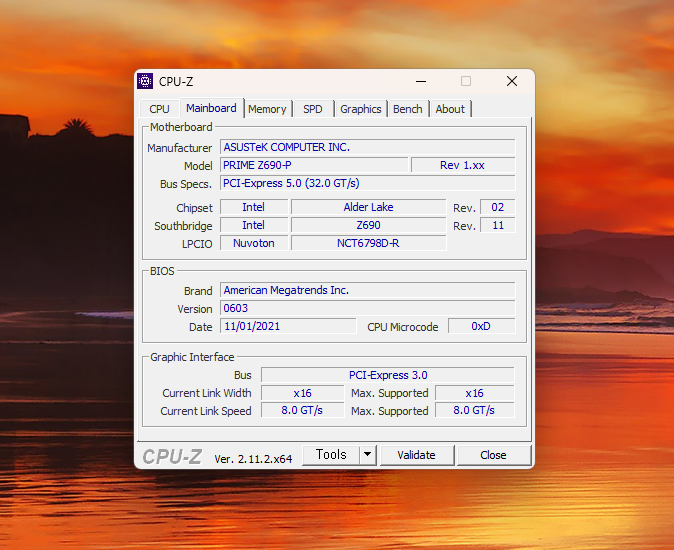Click the Southbridge label
Viewport: 674px width, 550px height.
pyautogui.click(x=183, y=226)
